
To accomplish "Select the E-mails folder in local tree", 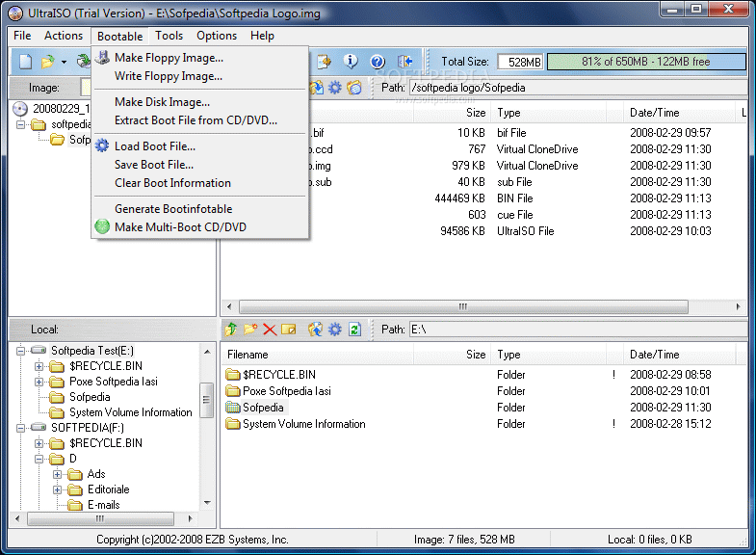I will pyautogui.click(x=104, y=505).
